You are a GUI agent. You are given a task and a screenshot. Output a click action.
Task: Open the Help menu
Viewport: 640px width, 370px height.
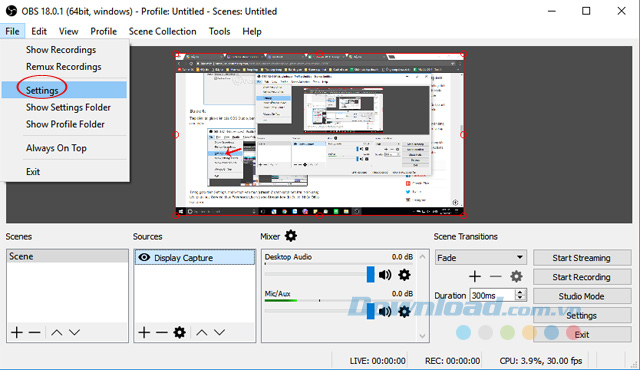point(251,31)
